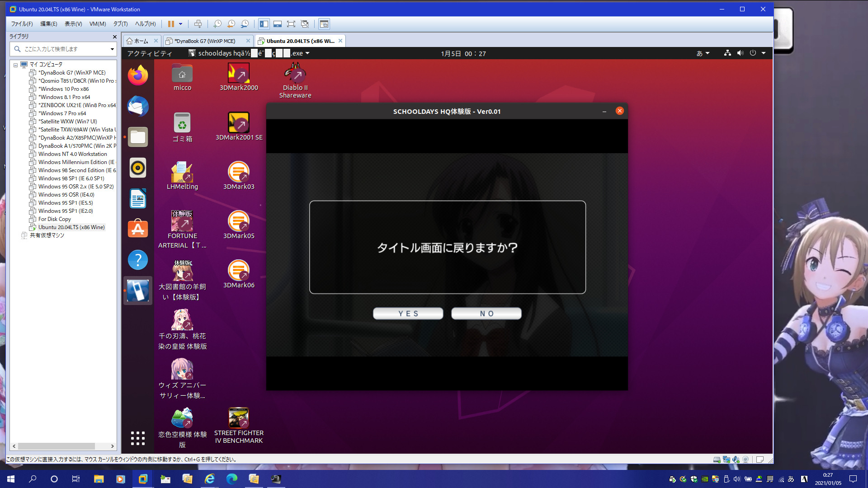
Task: Select 共有仮想マシン in the library tree
Action: tap(47, 235)
